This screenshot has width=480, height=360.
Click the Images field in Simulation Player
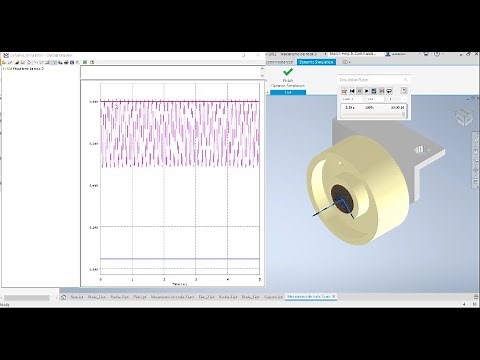point(374,99)
